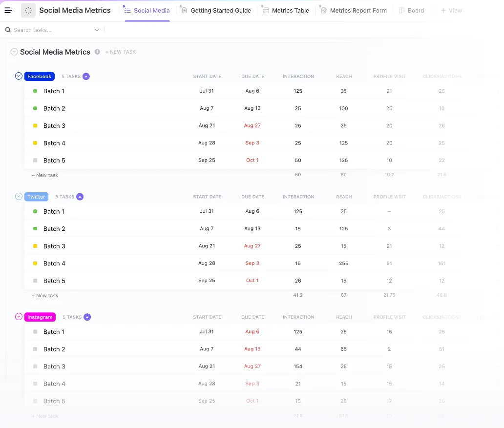The height and width of the screenshot is (428, 504).
Task: Click the Instagram group label
Action: [40, 317]
